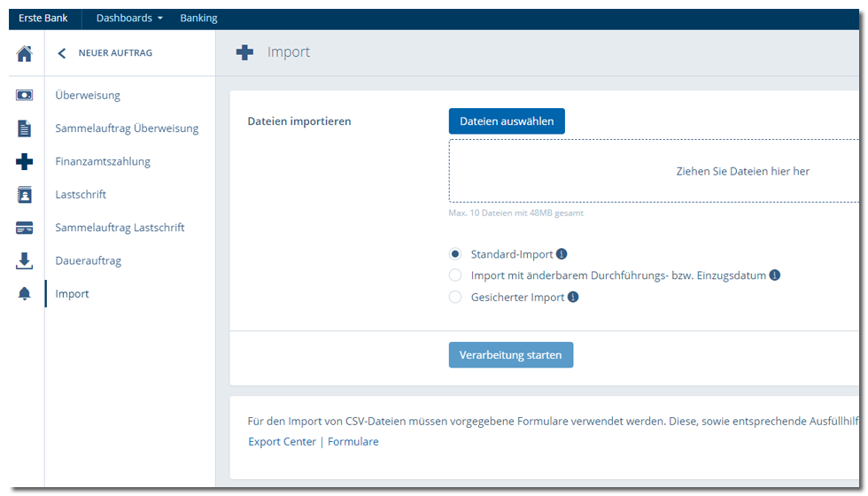Open the Banking menu item
Screen dimensions: 868x496
coord(198,19)
